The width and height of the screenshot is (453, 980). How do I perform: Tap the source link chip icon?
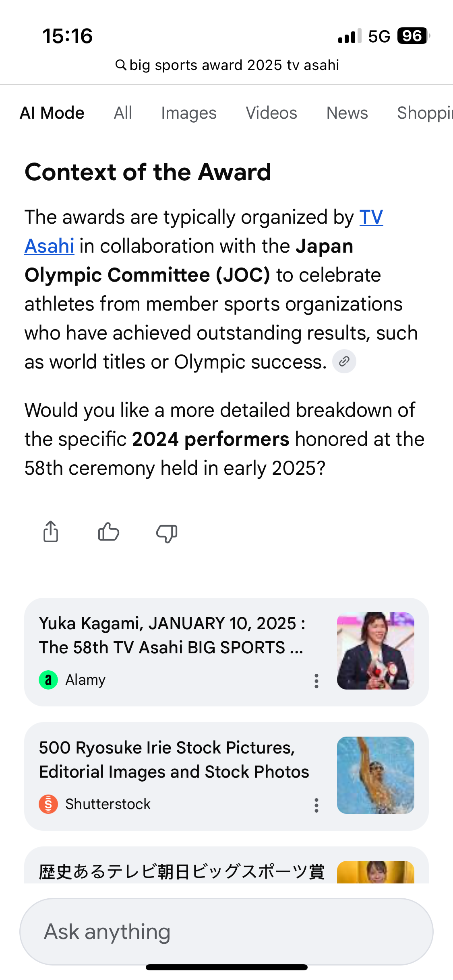[x=344, y=361]
